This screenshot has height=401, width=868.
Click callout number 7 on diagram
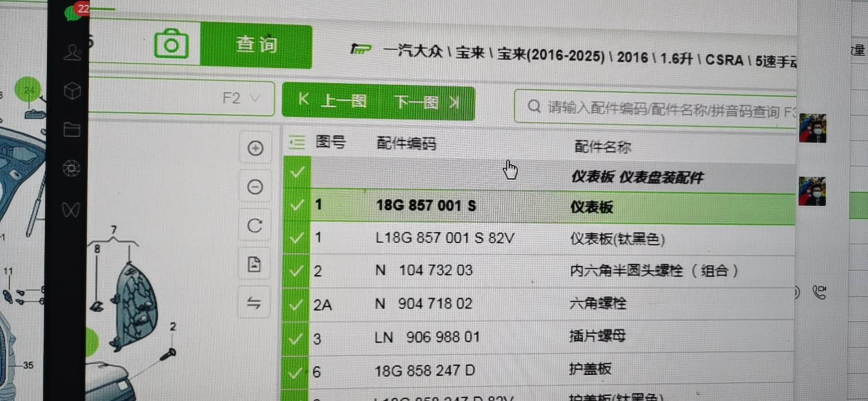[114, 230]
